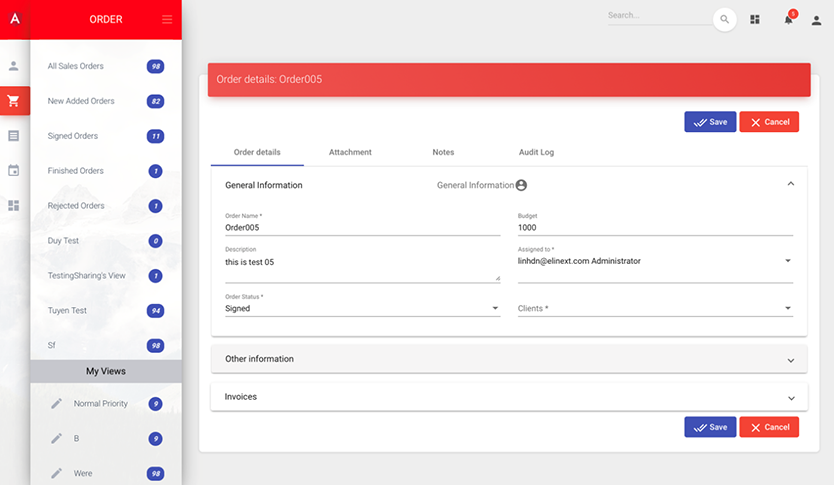
Task: Open the Clients dropdown
Action: coord(655,309)
